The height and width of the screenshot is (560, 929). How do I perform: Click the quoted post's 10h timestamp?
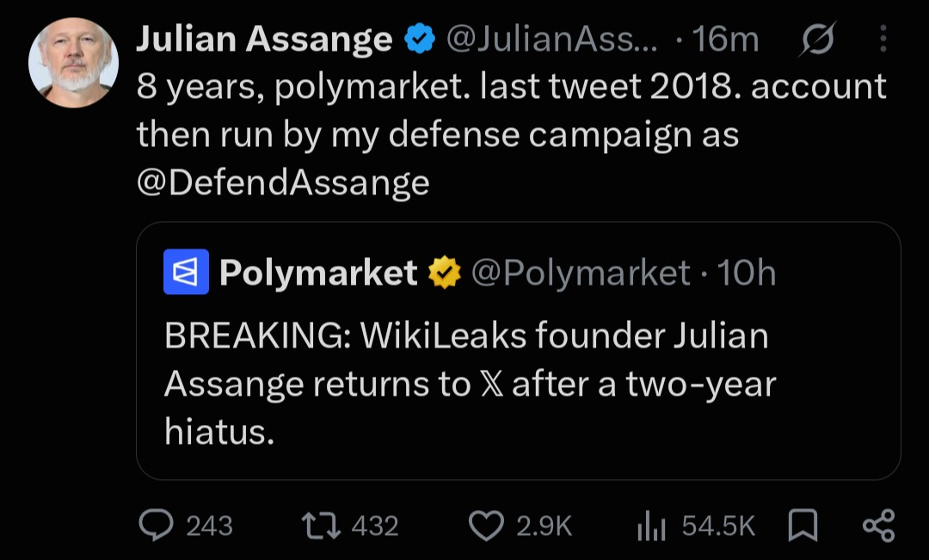click(x=746, y=274)
